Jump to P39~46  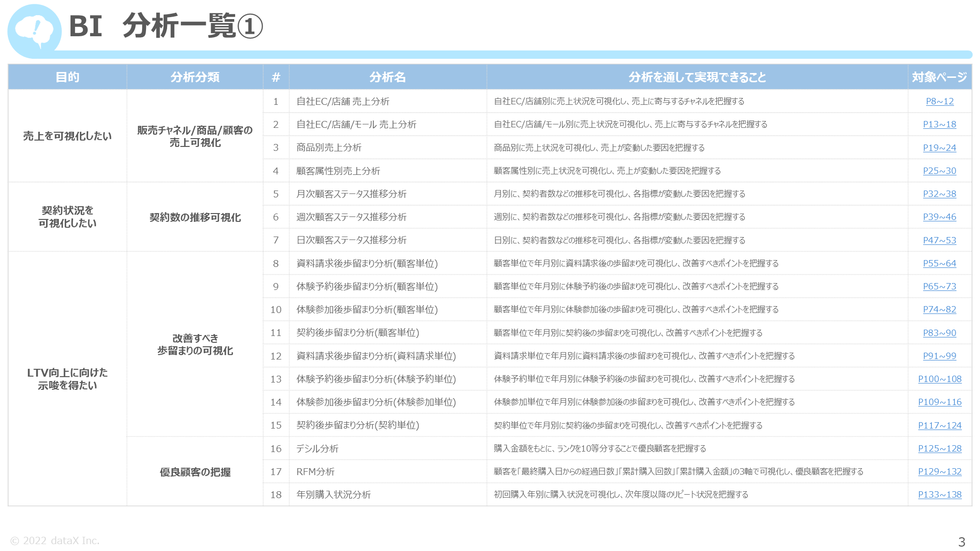click(939, 217)
